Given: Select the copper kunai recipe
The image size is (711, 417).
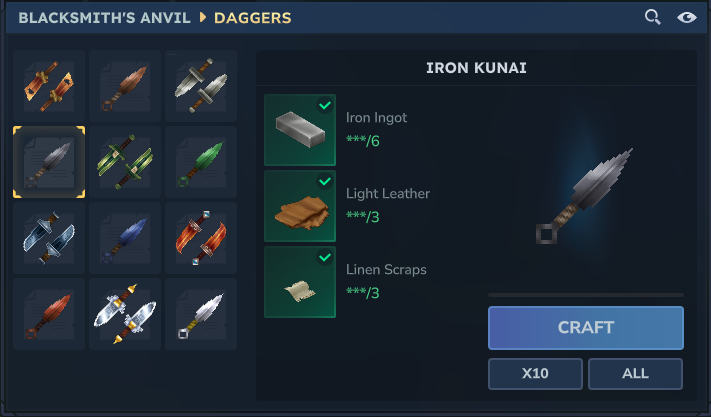Looking at the screenshot, I should [x=125, y=86].
